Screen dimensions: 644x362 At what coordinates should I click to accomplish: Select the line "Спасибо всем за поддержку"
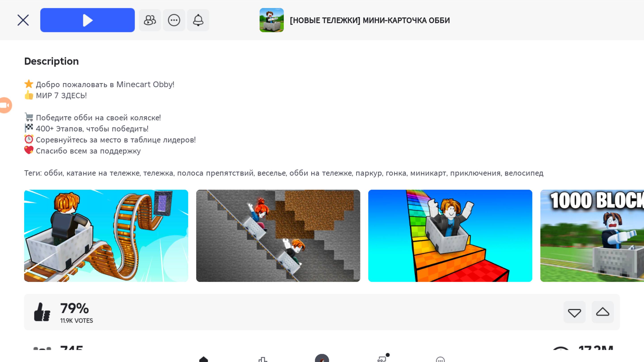[88, 151]
